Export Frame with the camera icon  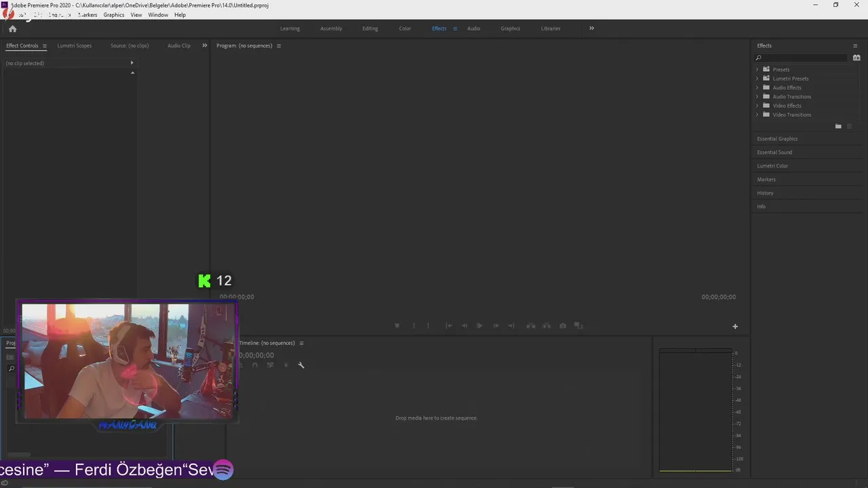coord(563,326)
